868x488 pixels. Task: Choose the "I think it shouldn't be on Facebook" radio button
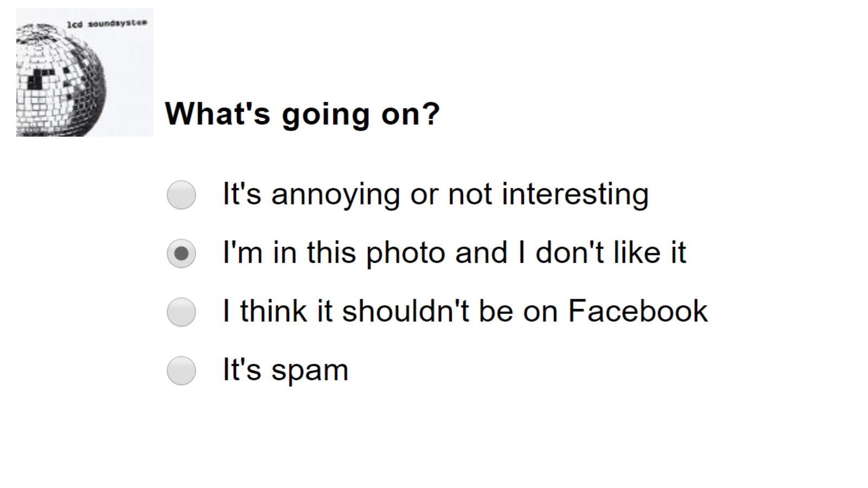[x=181, y=312]
